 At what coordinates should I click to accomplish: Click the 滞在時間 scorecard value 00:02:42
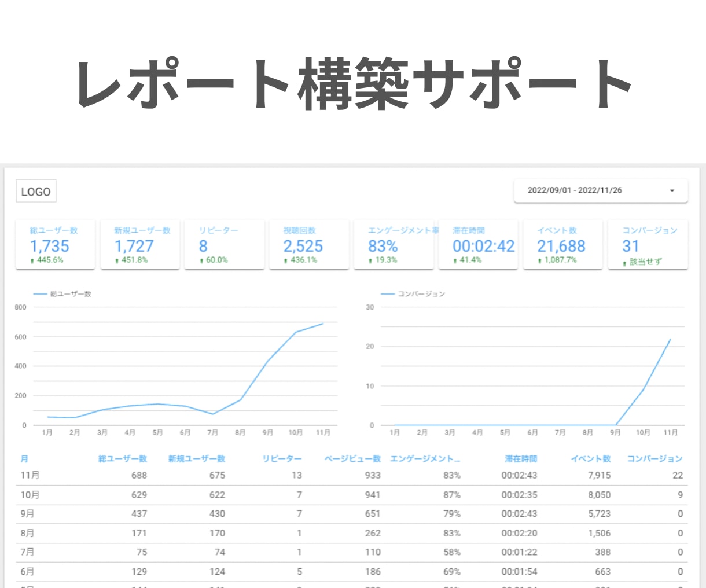(484, 246)
